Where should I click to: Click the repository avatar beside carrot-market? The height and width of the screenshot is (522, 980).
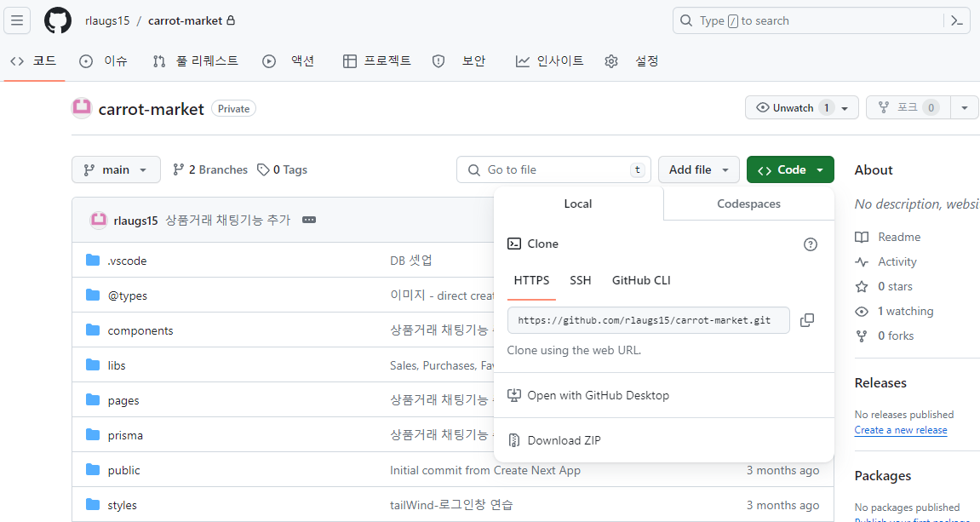(x=82, y=108)
